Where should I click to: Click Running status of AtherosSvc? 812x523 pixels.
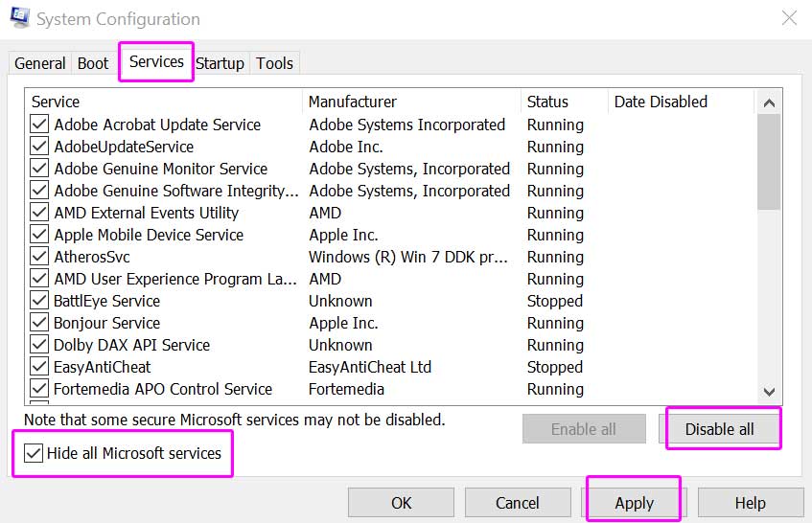pyautogui.click(x=555, y=257)
